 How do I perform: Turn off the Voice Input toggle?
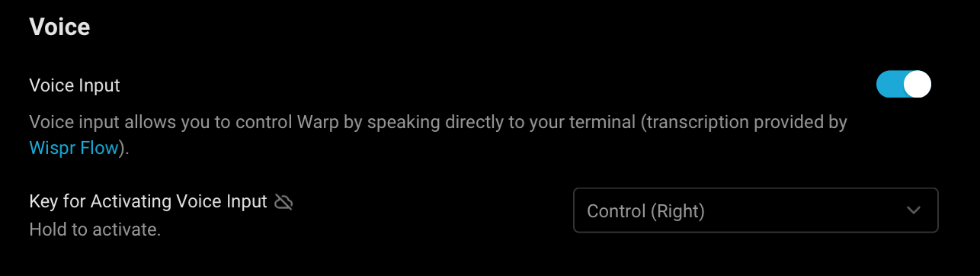[x=904, y=85]
